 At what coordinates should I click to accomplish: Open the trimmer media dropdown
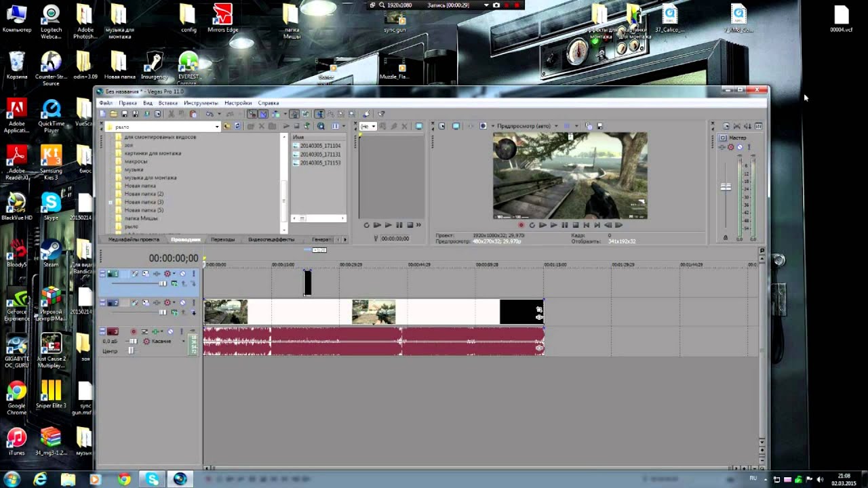coord(373,126)
